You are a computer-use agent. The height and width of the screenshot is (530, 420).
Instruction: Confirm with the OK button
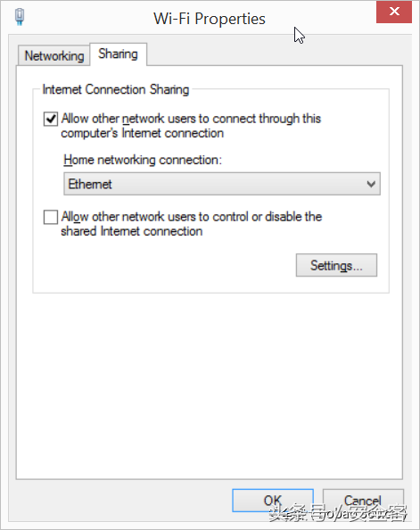click(273, 501)
